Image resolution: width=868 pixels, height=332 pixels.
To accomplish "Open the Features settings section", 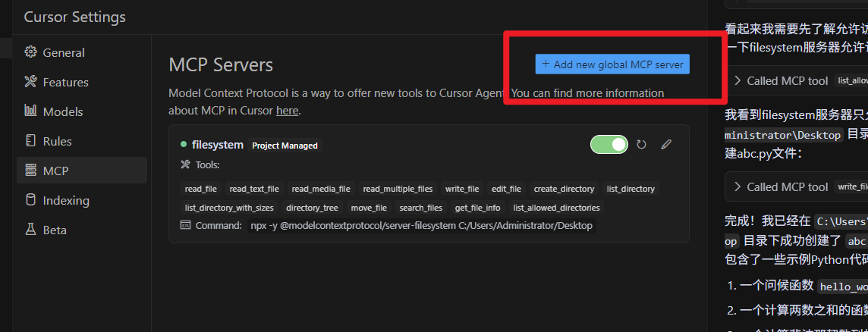I will pyautogui.click(x=82, y=82).
